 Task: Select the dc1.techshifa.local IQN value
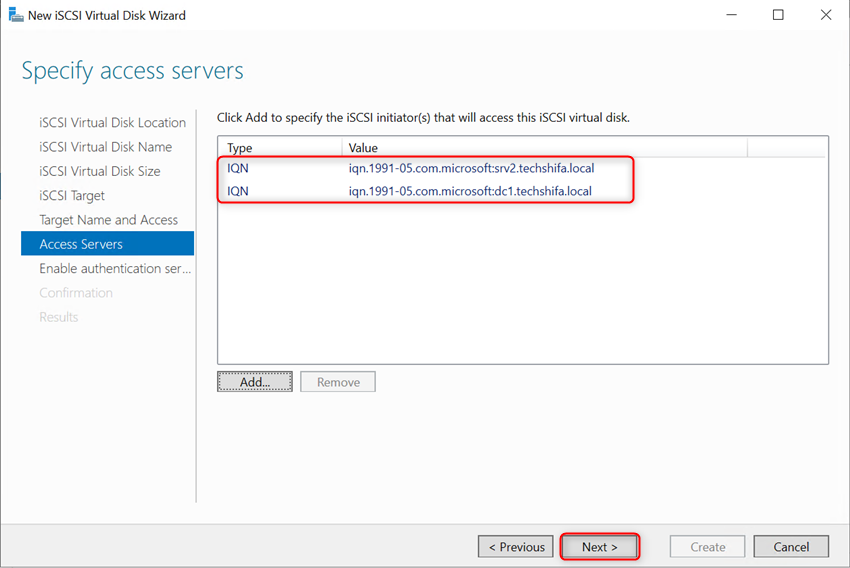coord(470,191)
